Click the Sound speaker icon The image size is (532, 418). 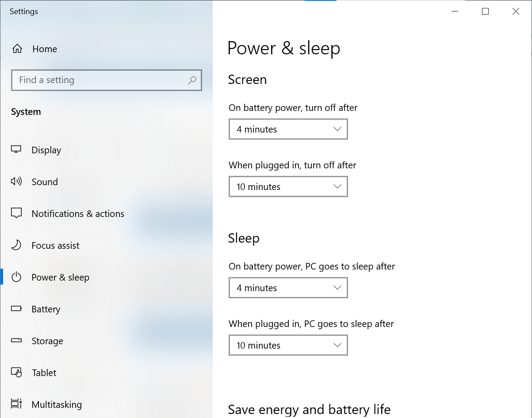point(16,182)
